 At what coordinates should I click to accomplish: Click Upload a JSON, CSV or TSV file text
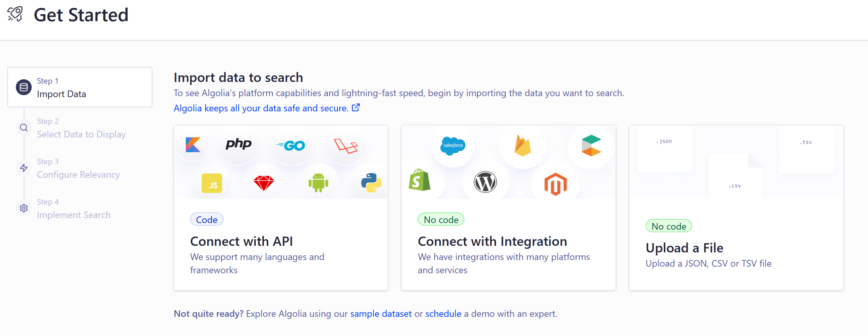coord(708,263)
